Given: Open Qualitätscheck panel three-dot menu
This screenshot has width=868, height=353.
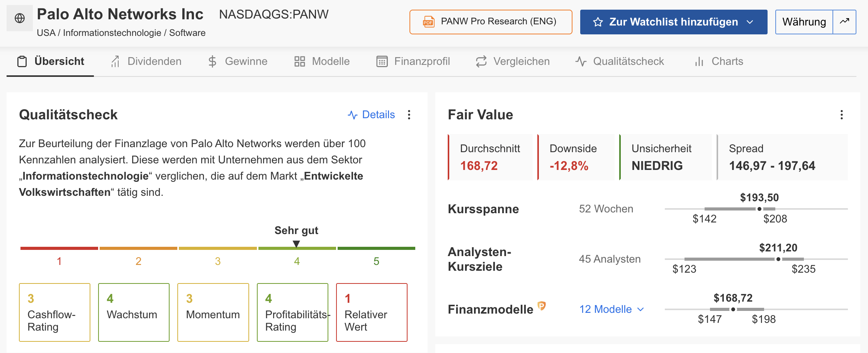Looking at the screenshot, I should click(409, 115).
